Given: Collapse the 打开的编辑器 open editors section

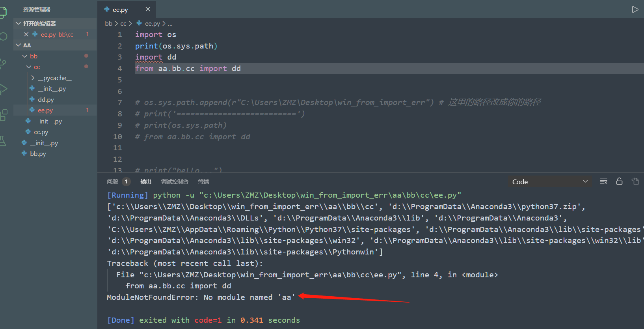Looking at the screenshot, I should 55,24.
